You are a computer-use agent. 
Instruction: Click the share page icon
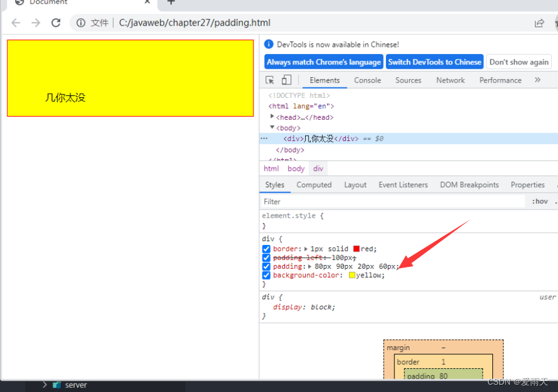click(x=539, y=23)
